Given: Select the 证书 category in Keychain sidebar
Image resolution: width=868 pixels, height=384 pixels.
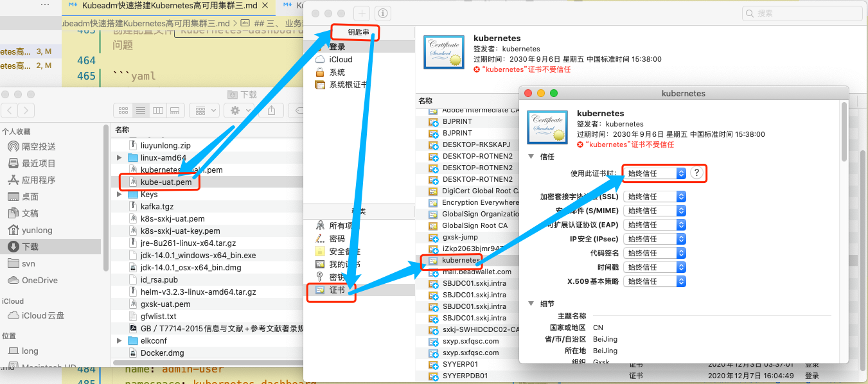Looking at the screenshot, I should pyautogui.click(x=337, y=290).
